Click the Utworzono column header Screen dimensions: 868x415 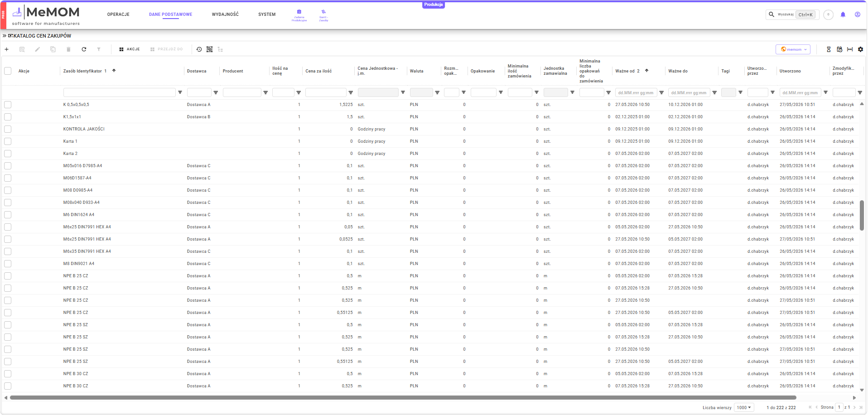coord(790,71)
